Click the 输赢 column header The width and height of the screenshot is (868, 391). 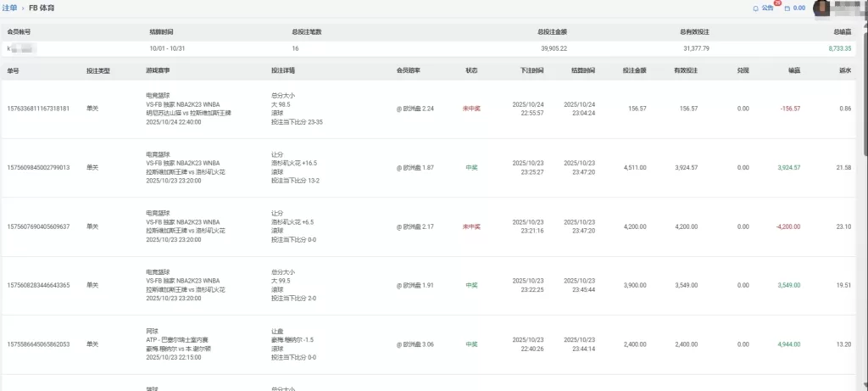pyautogui.click(x=794, y=70)
